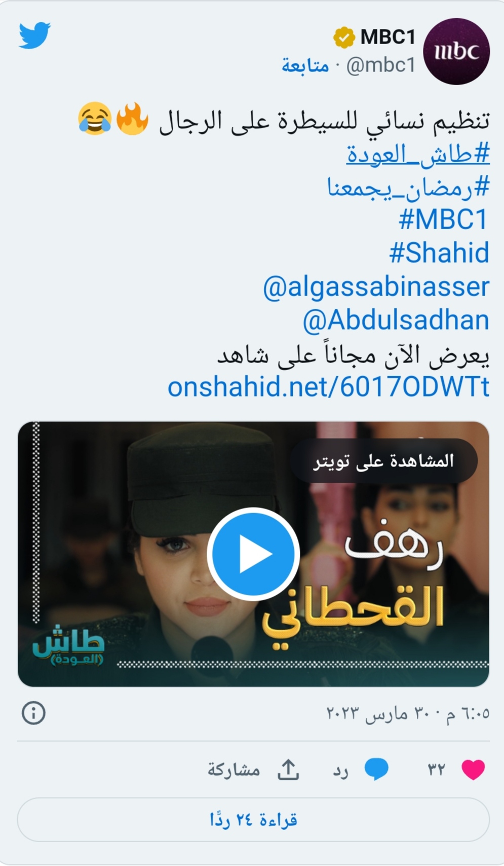Tap the share upload icon
The image size is (504, 866).
click(288, 770)
